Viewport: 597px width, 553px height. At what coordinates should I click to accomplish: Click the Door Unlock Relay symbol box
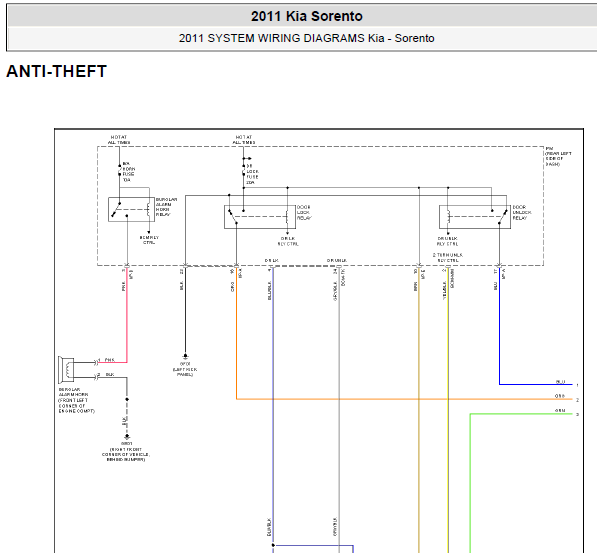click(475, 217)
